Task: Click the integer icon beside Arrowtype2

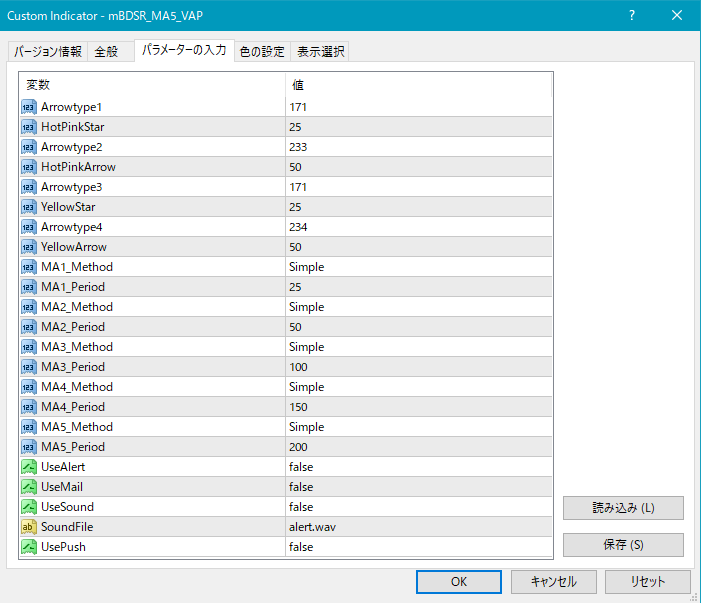Action: [x=29, y=147]
